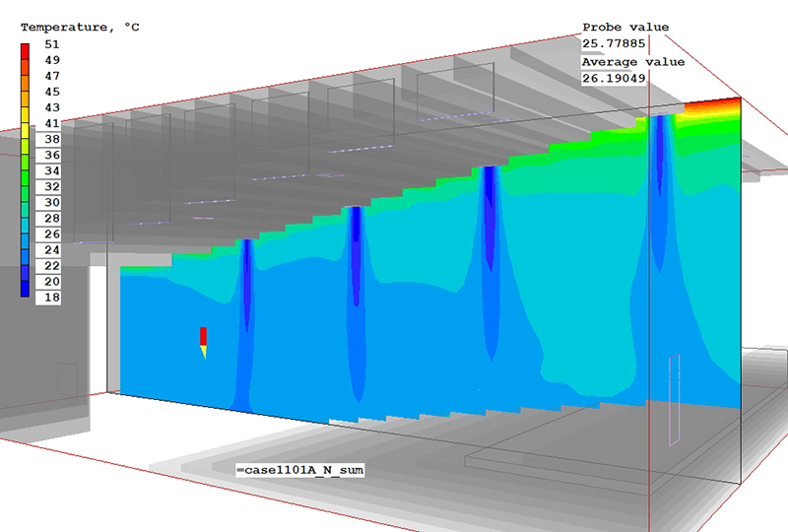Select the legend value 24

52,250
